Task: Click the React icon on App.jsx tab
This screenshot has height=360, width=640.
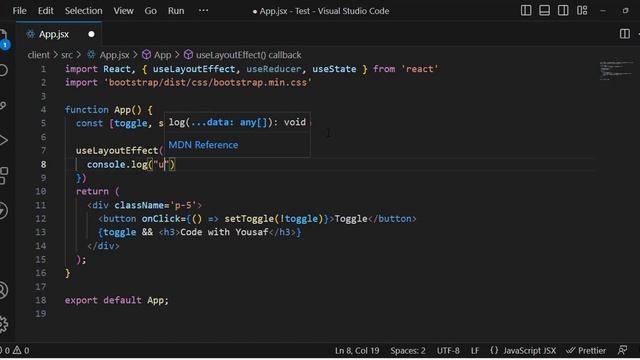Action: tap(30, 34)
